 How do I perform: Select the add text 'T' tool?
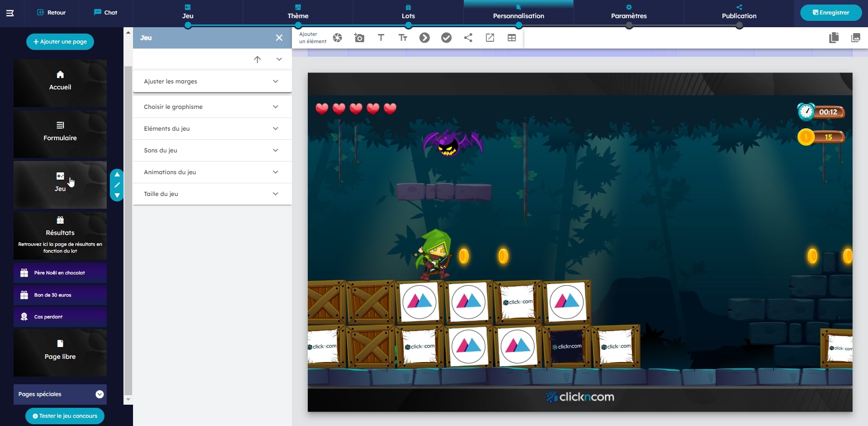coord(381,38)
